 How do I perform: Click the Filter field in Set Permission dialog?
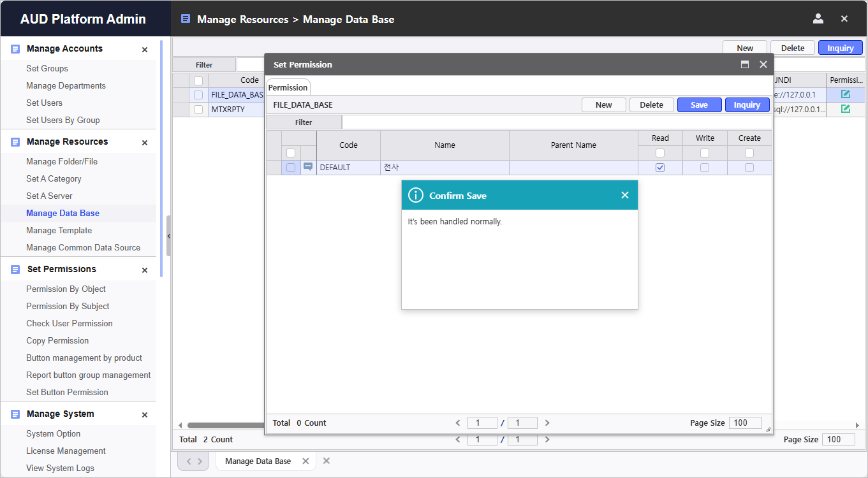tap(557, 122)
